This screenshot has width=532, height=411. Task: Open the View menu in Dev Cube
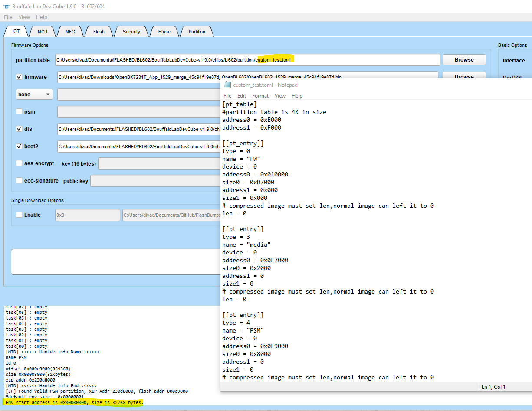[24, 17]
